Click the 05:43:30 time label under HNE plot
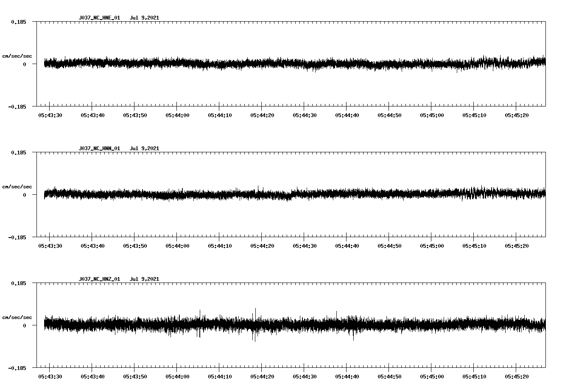 click(50, 115)
